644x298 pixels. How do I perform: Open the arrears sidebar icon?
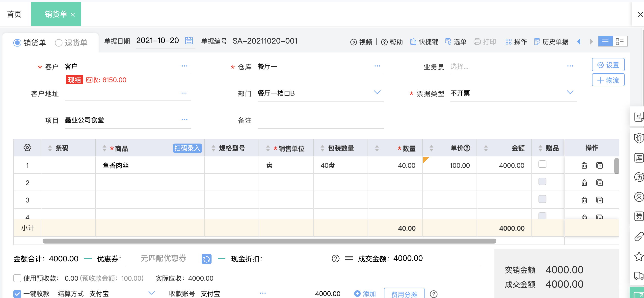tap(639, 197)
